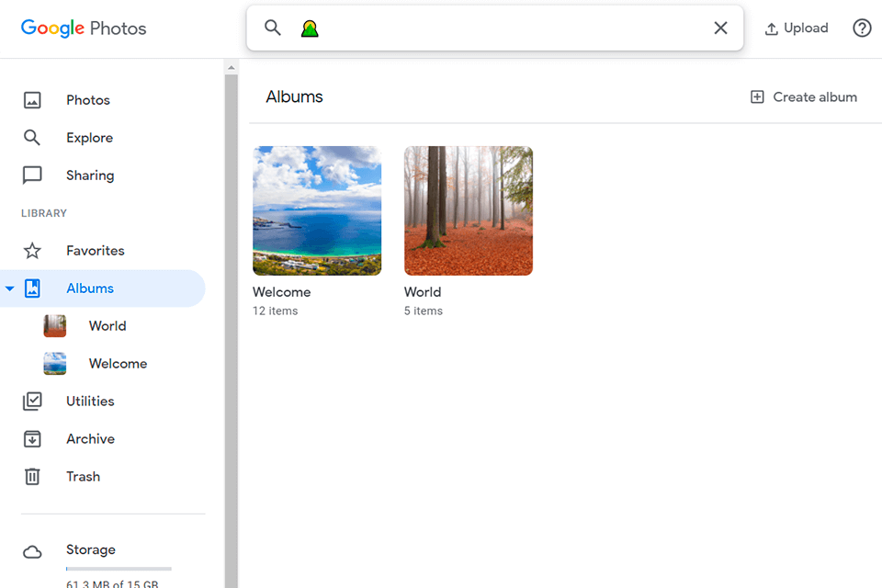882x588 pixels.
Task: Click the Utilities checkmark icon
Action: click(32, 401)
